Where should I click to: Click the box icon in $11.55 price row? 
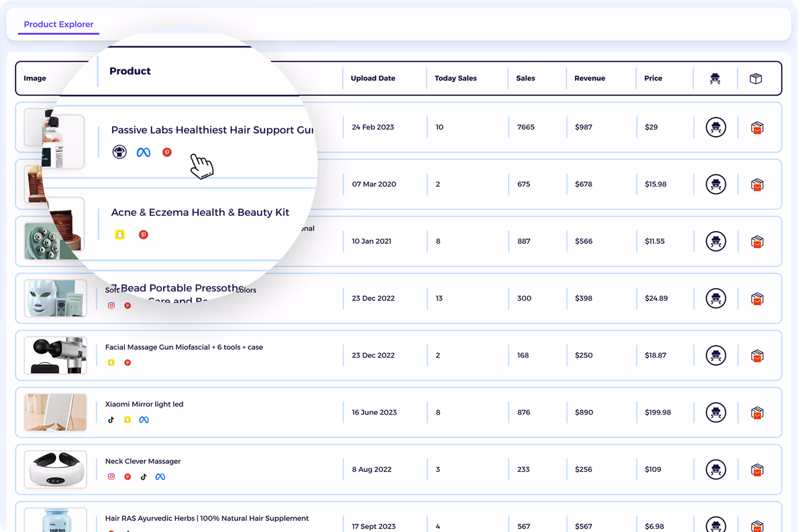coord(757,242)
